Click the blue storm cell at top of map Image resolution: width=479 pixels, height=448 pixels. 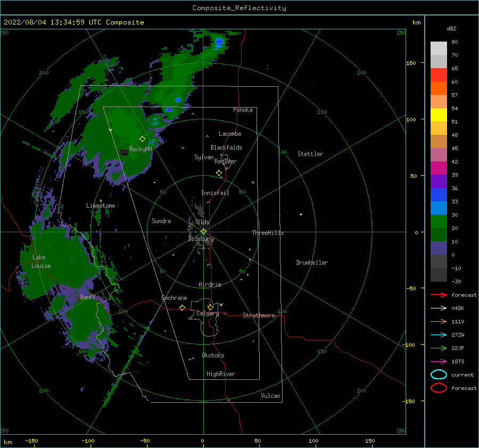point(219,41)
